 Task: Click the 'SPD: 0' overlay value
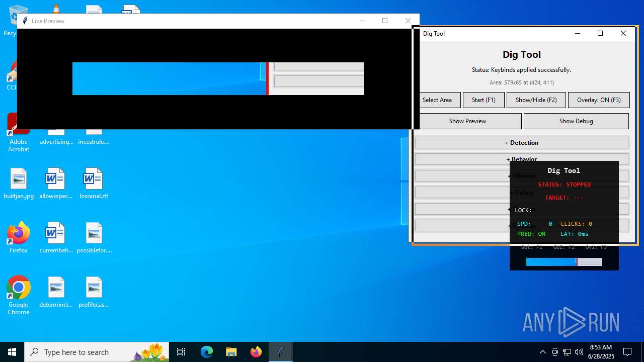(x=535, y=224)
